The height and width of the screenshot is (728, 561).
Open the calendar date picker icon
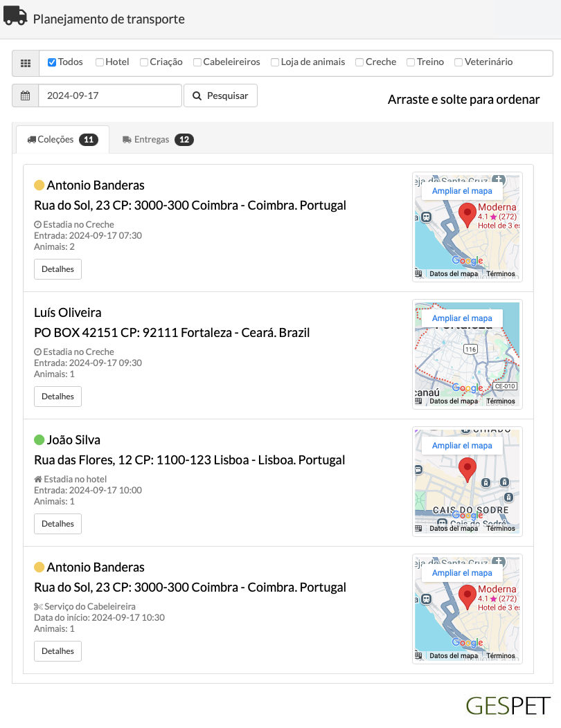(x=25, y=95)
